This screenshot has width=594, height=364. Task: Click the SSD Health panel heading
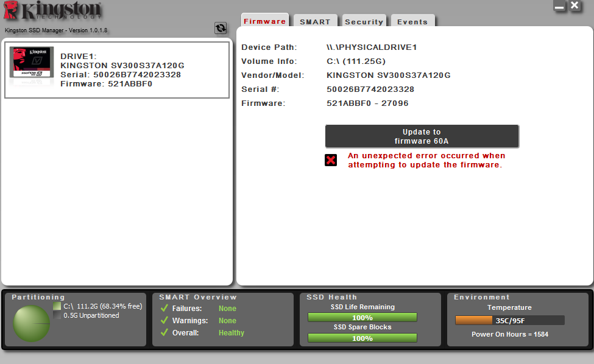tap(332, 297)
